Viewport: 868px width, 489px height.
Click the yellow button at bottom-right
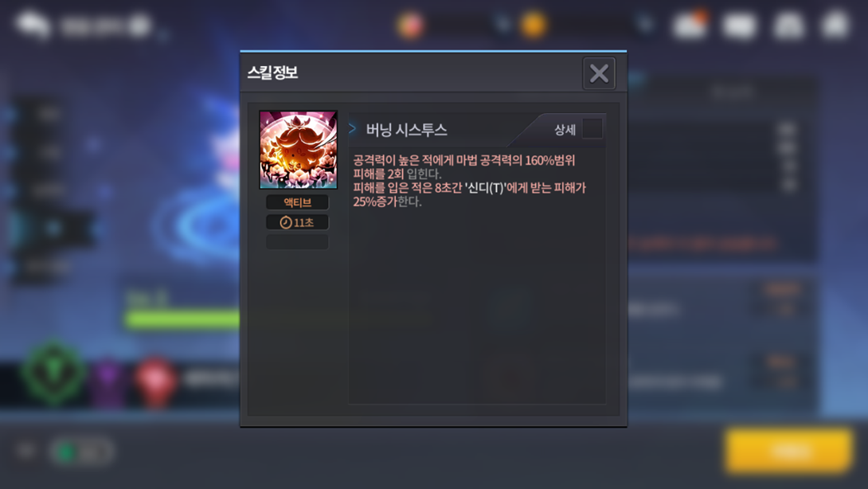(789, 451)
